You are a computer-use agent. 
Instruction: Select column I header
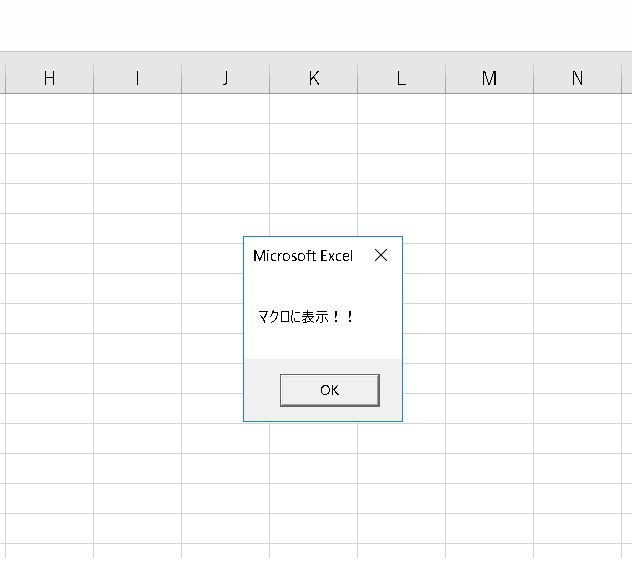(137, 78)
